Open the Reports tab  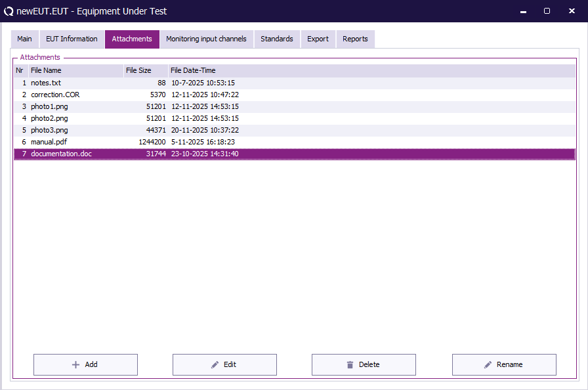tap(355, 39)
